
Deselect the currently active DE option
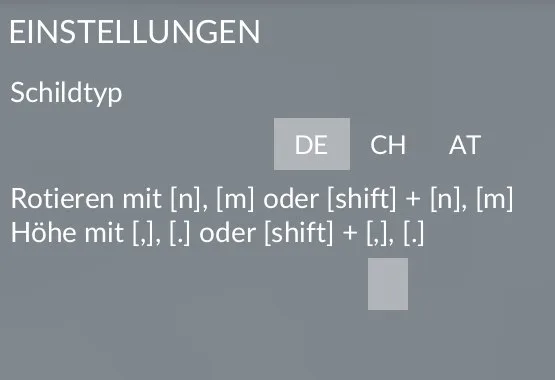click(x=312, y=144)
